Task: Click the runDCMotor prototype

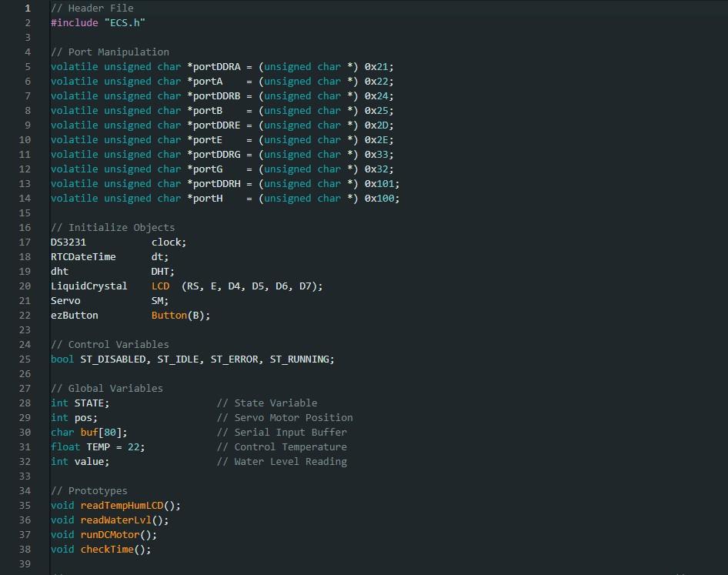Action: (110, 534)
